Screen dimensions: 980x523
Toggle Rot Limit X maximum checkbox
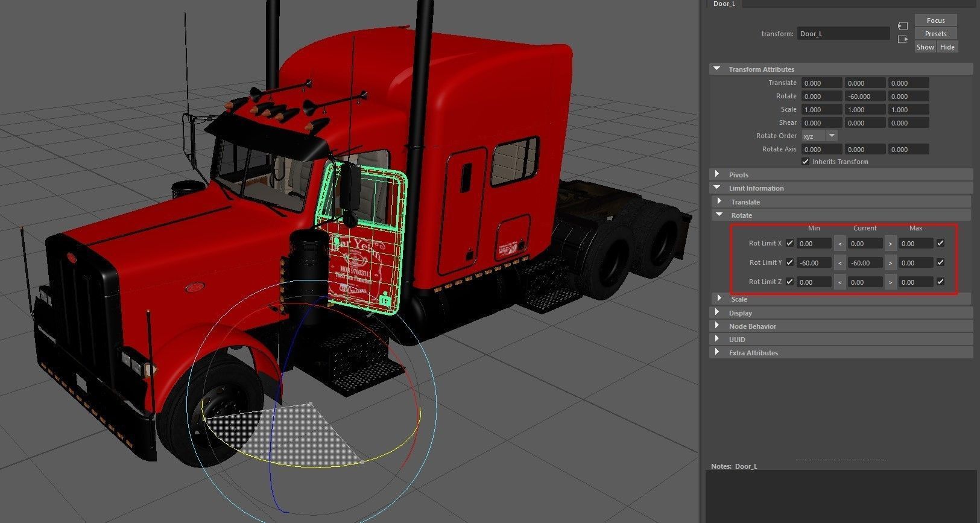[x=940, y=243]
